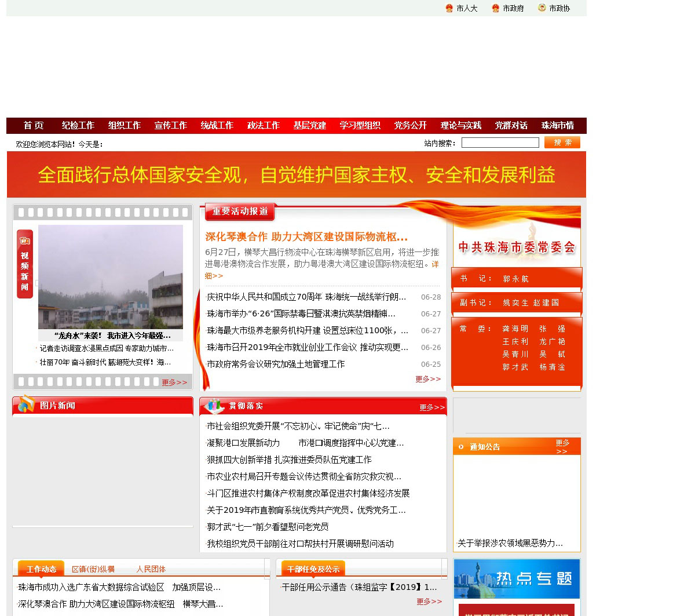The height and width of the screenshot is (616, 695).
Task: Click the 市政协 emblem icon
Action: click(x=542, y=8)
